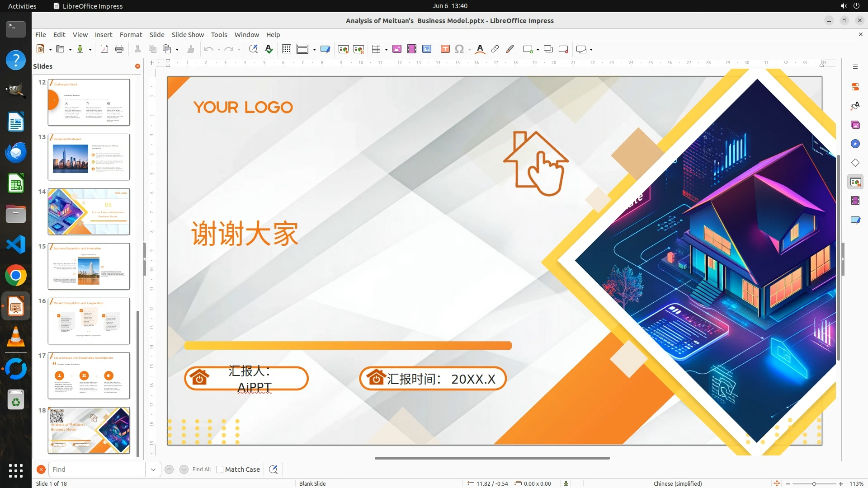The height and width of the screenshot is (488, 868).
Task: Insert Chart toolbar icon
Action: tap(427, 49)
